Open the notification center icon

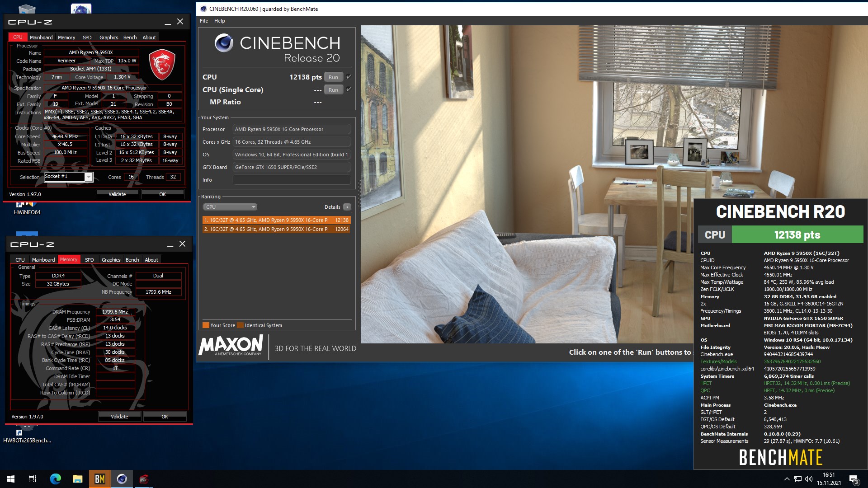point(854,479)
